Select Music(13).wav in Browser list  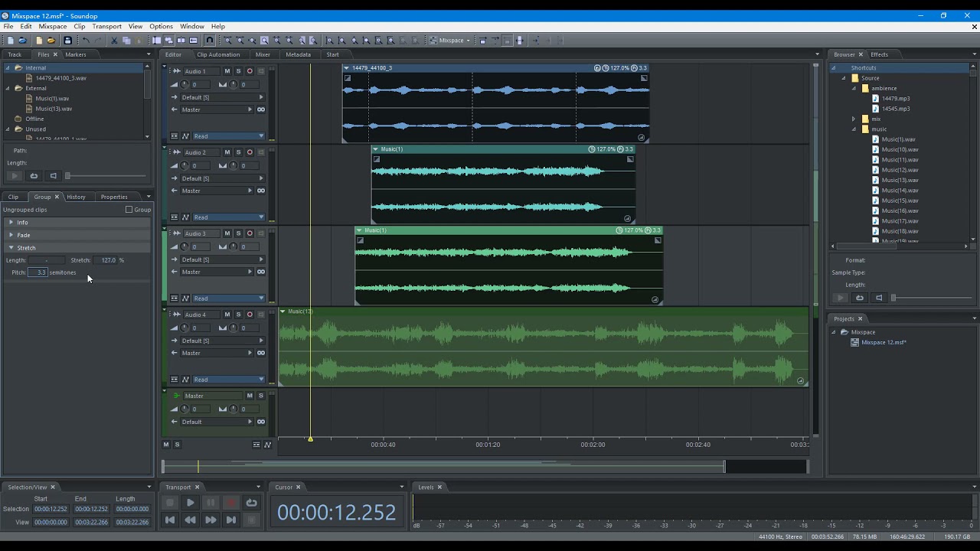coord(900,180)
